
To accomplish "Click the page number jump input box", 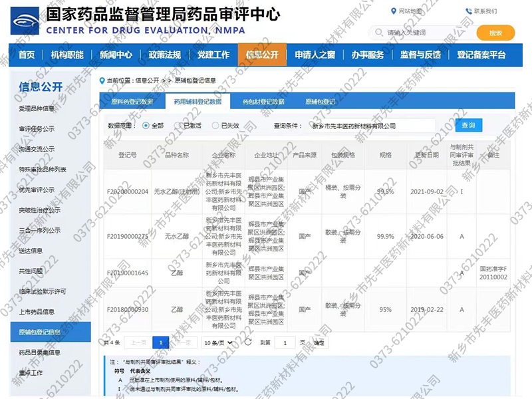I will pyautogui.click(x=285, y=342).
